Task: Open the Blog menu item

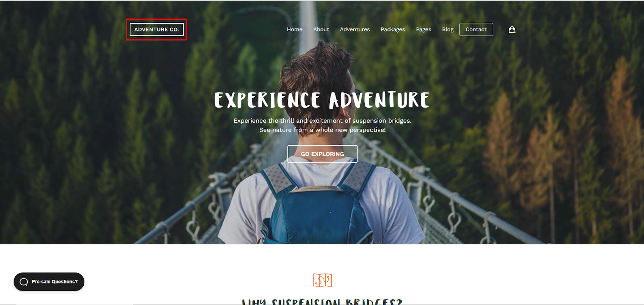Action: click(x=448, y=29)
